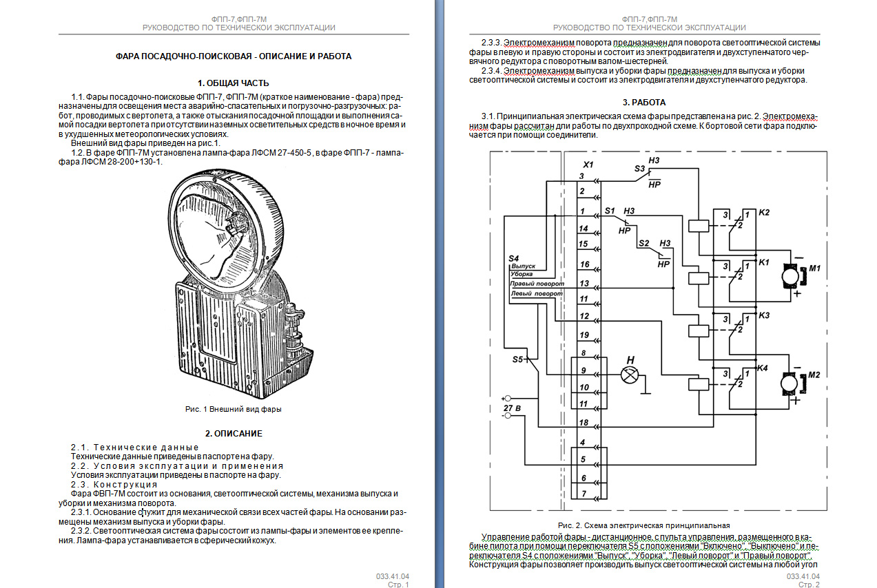Click paragraph beginning "1.2. В фаре ФПП-7М"

231,157
